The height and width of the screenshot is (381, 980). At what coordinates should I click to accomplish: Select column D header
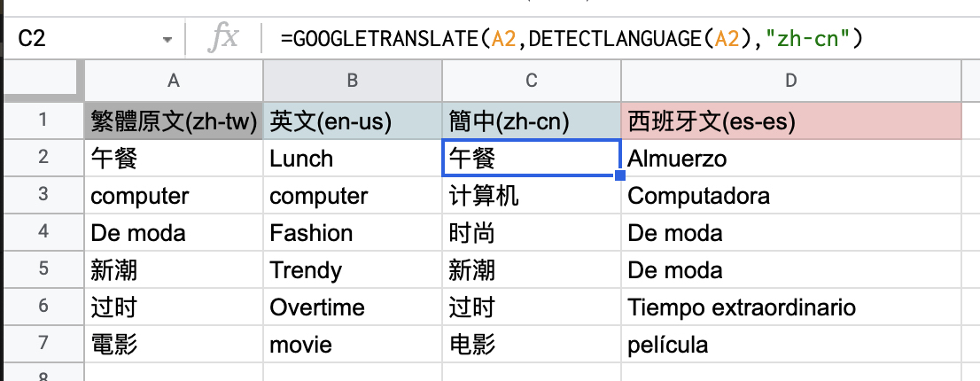pos(791,81)
